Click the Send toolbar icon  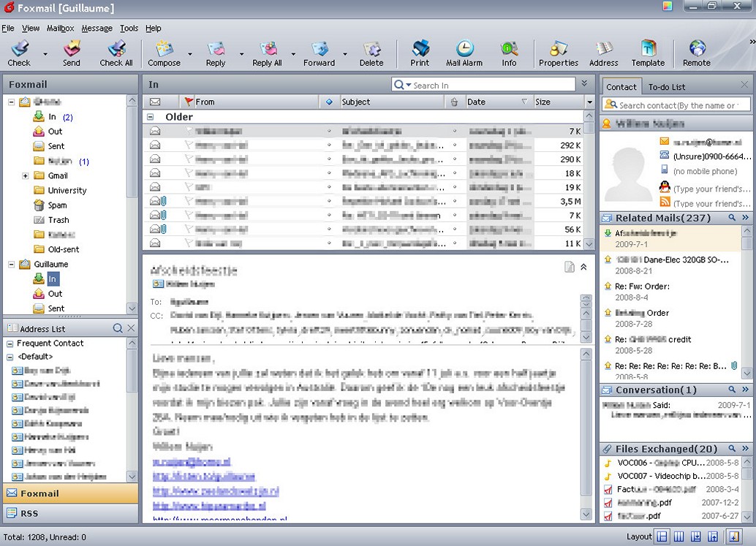[x=72, y=53]
